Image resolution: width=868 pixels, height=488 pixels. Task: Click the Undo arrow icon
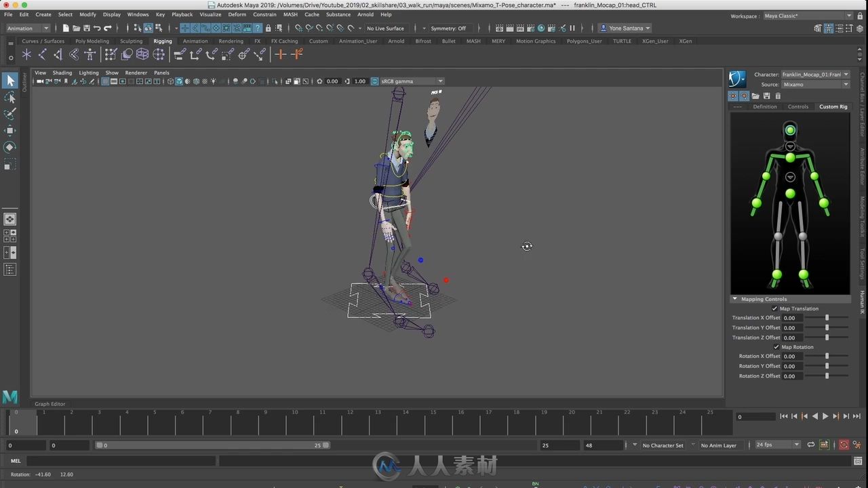coord(97,28)
